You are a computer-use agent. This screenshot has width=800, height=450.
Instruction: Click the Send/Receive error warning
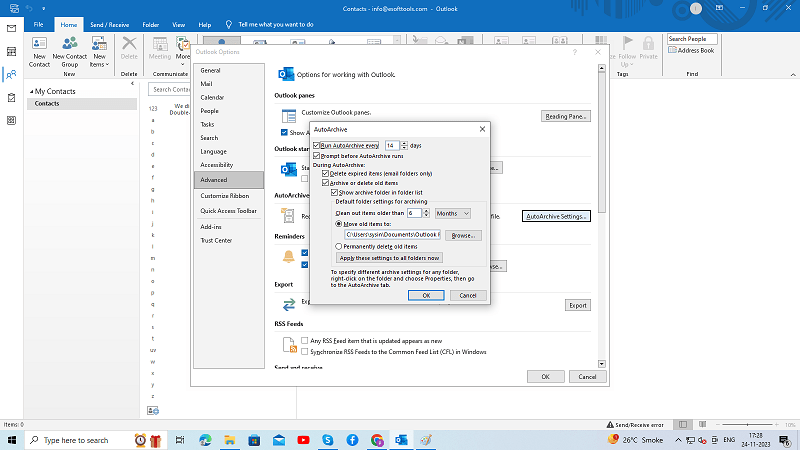[635, 424]
